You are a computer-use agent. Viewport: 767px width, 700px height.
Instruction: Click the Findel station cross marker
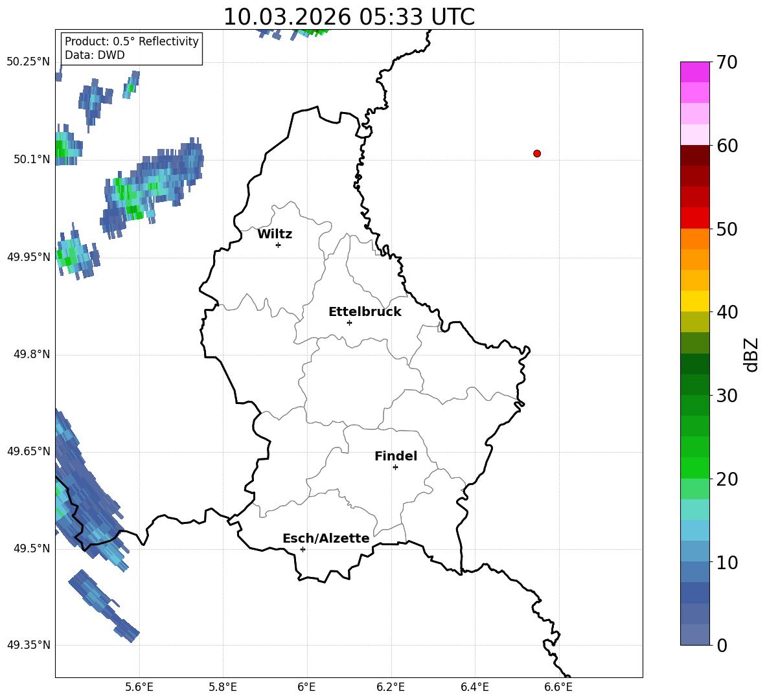(395, 467)
